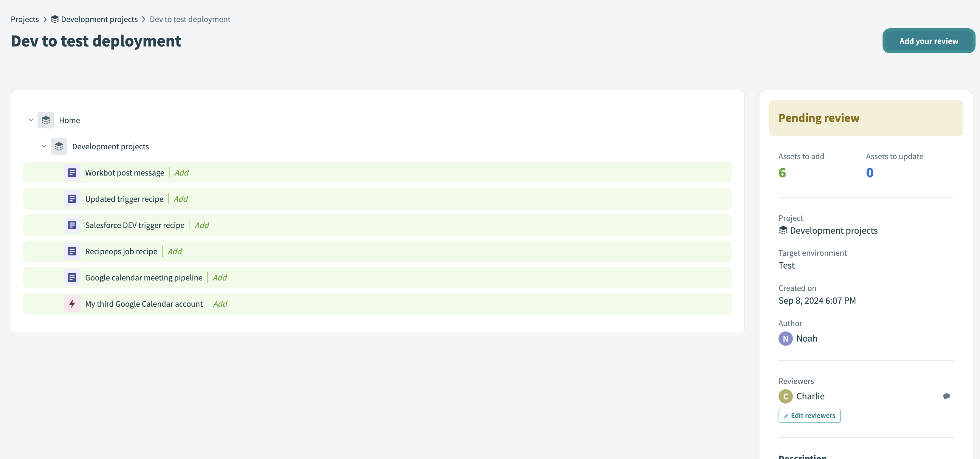Image resolution: width=980 pixels, height=459 pixels.
Task: Click the Workbot post message recipe icon
Action: click(72, 173)
